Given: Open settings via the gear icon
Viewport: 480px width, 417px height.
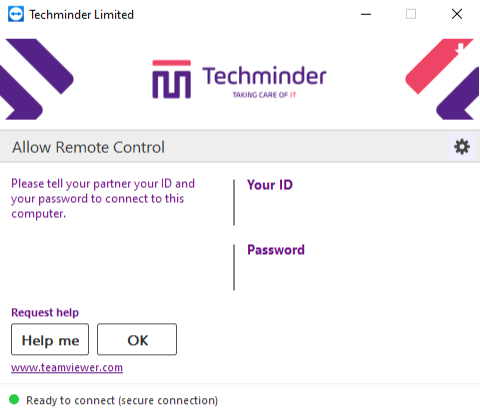Looking at the screenshot, I should (462, 147).
